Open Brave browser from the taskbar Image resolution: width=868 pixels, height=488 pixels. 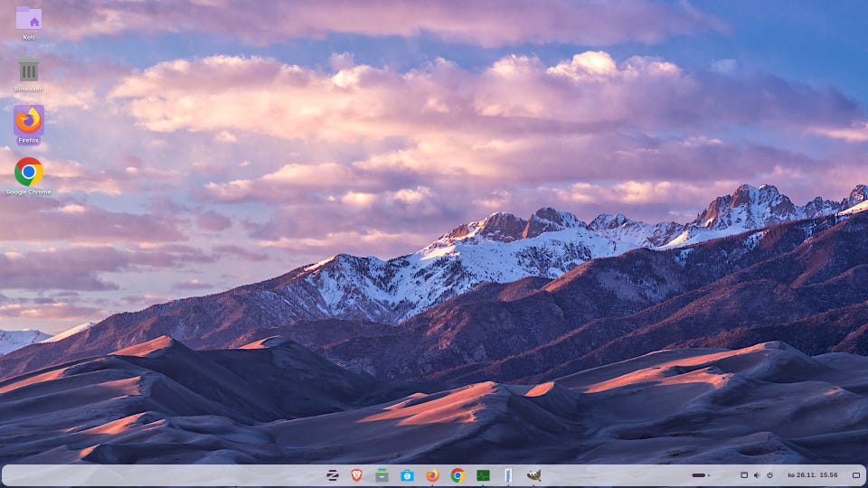[356, 475]
